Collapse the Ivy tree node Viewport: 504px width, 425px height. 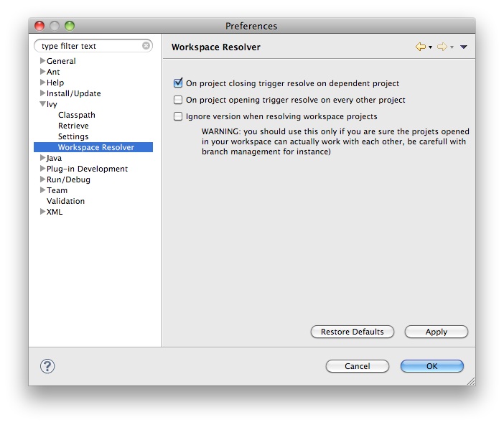tap(43, 104)
